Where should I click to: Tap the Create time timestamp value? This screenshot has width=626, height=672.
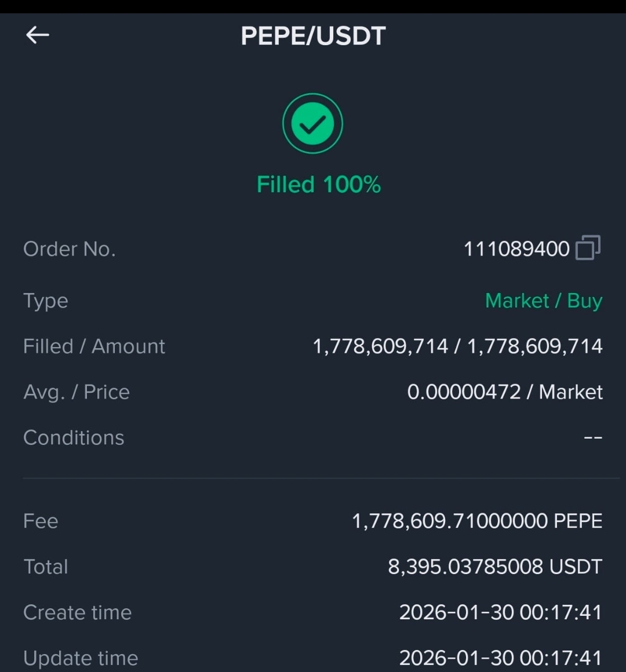pos(501,612)
